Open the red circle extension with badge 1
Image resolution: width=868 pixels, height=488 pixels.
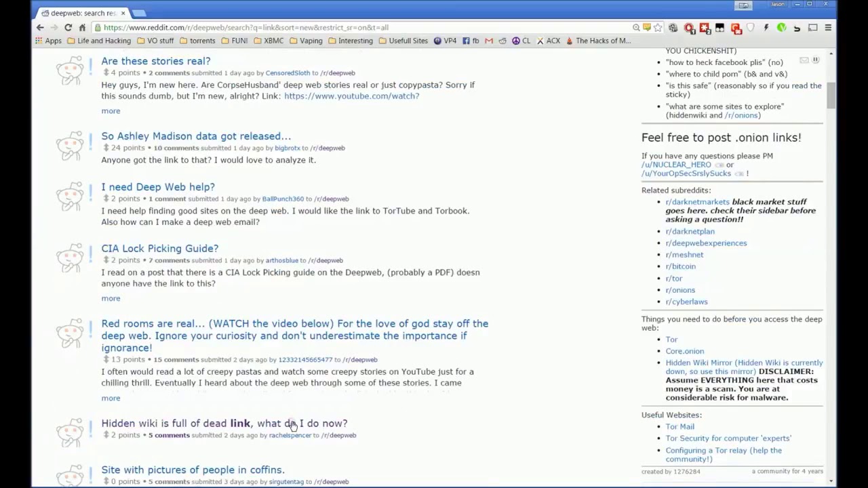pos(689,28)
